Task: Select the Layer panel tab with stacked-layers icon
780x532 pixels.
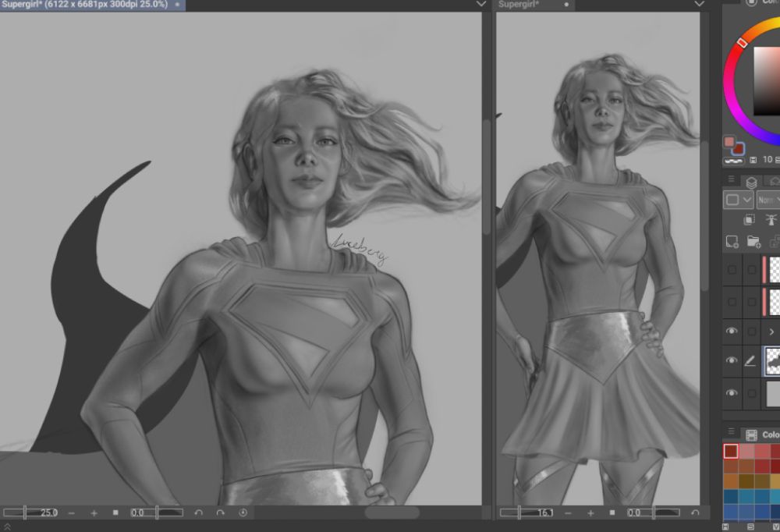Action: [x=751, y=183]
